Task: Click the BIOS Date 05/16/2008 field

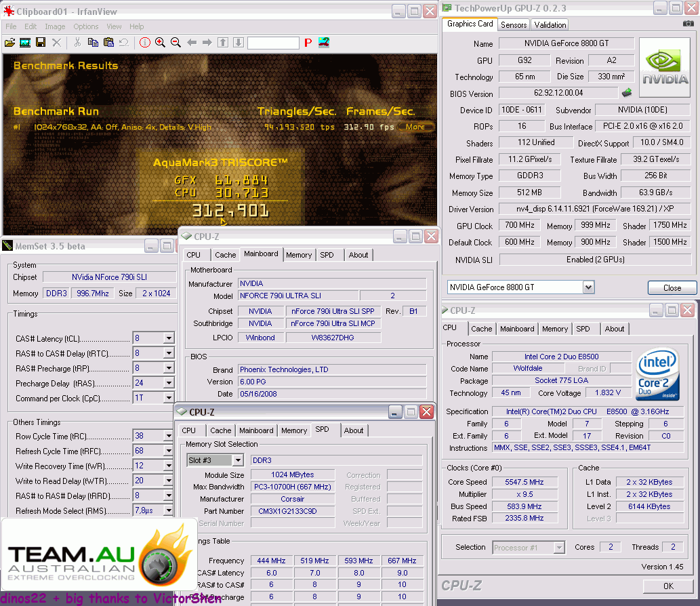Action: (332, 394)
